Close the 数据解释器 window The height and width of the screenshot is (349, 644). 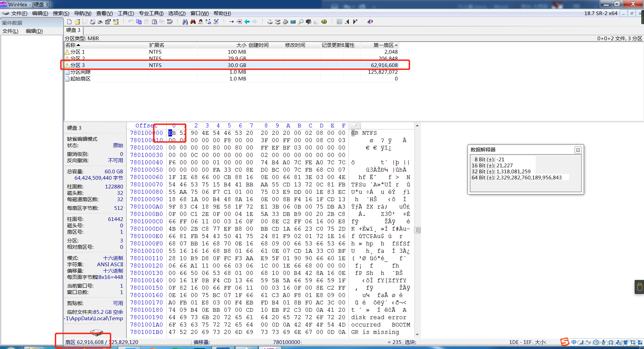(578, 150)
